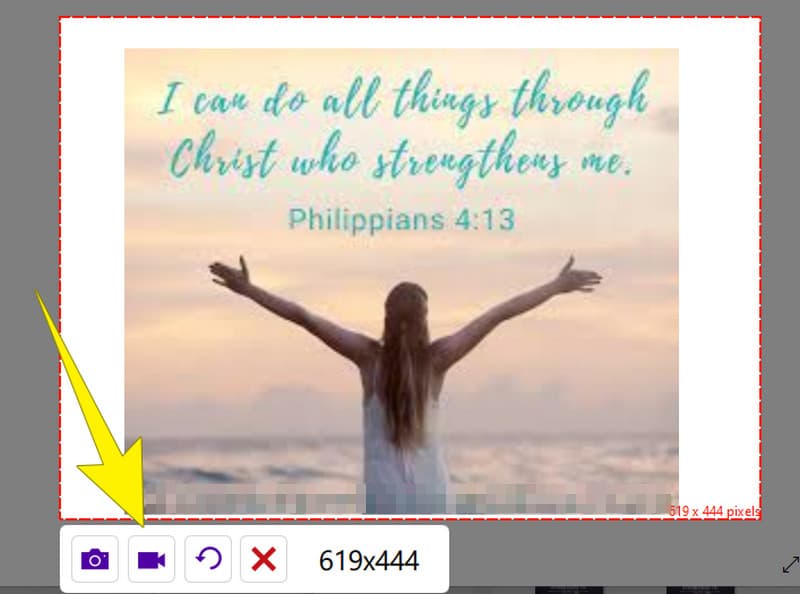The image size is (800, 594).
Task: Click the 'Christ who strengthens me' line
Action: [x=400, y=159]
